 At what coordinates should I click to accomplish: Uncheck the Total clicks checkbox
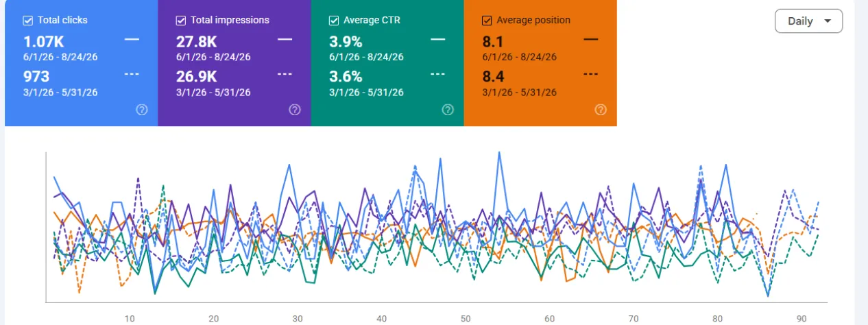27,20
